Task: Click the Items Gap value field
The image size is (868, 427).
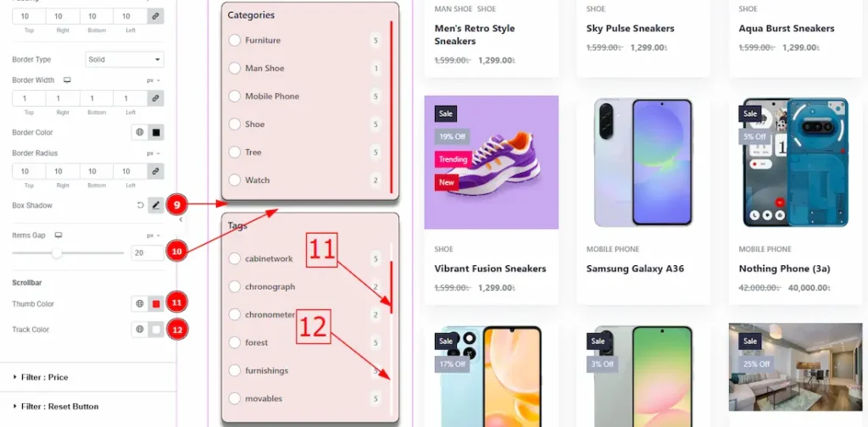Action: 147,252
